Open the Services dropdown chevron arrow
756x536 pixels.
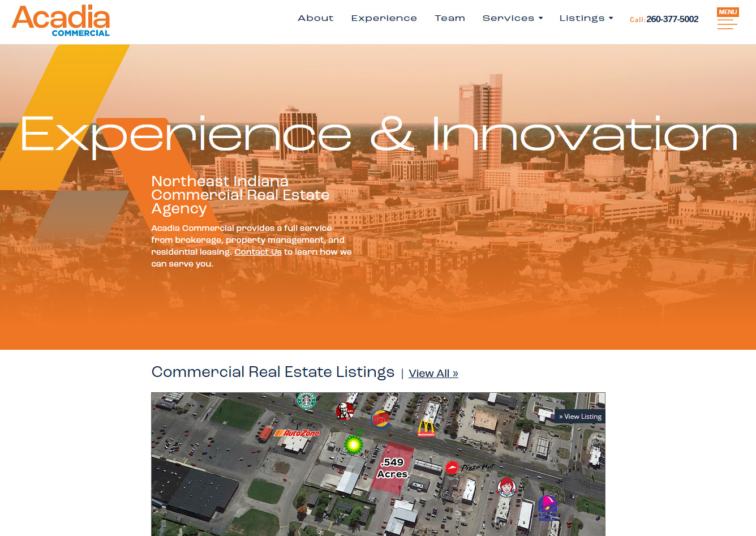click(542, 18)
